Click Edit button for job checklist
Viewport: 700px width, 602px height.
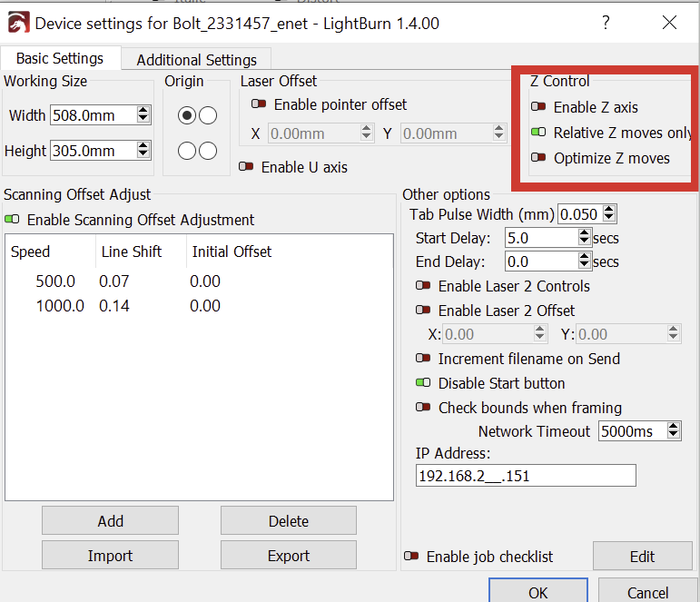click(x=643, y=556)
